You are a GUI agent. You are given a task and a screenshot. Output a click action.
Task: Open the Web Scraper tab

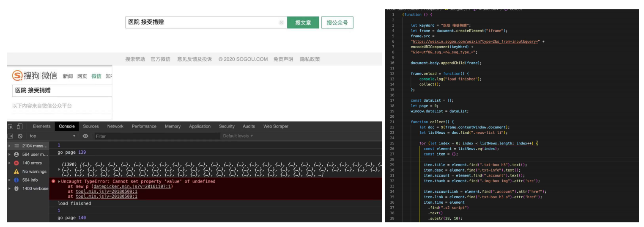click(276, 126)
